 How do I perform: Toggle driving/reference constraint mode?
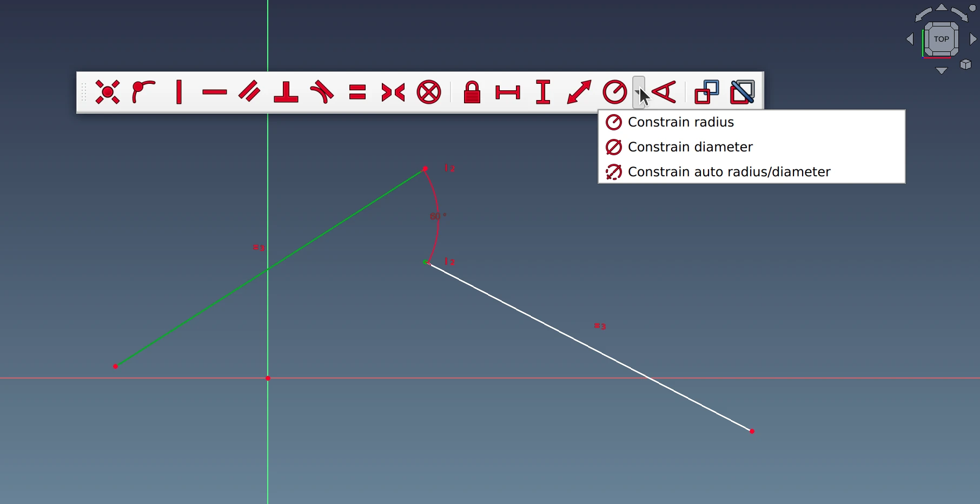pyautogui.click(x=707, y=92)
